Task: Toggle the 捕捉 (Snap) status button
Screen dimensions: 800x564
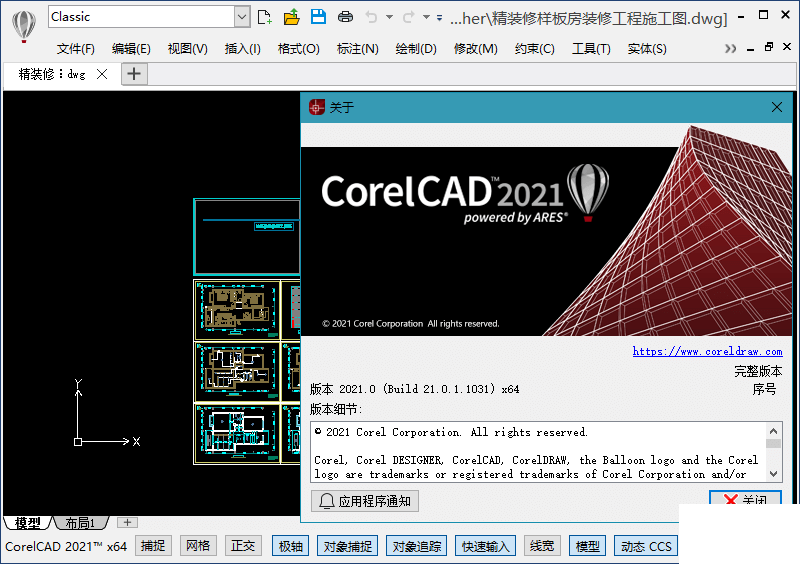Action: (153, 546)
